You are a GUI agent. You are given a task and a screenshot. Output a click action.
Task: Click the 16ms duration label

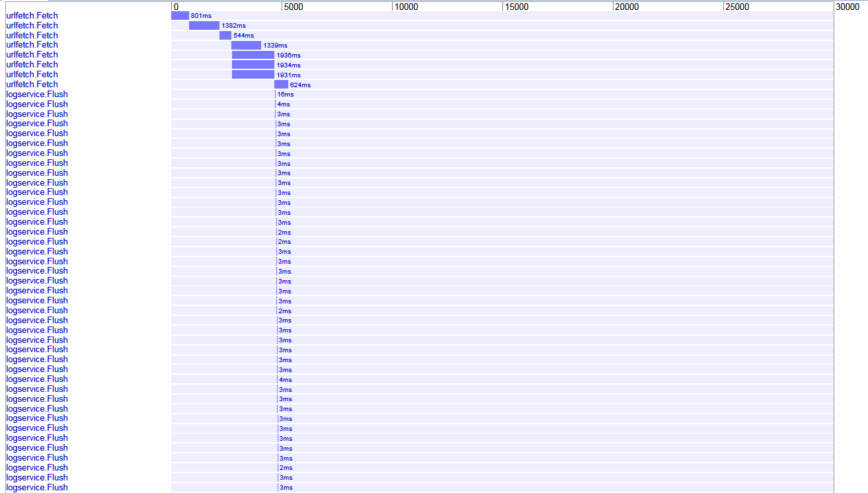point(286,95)
